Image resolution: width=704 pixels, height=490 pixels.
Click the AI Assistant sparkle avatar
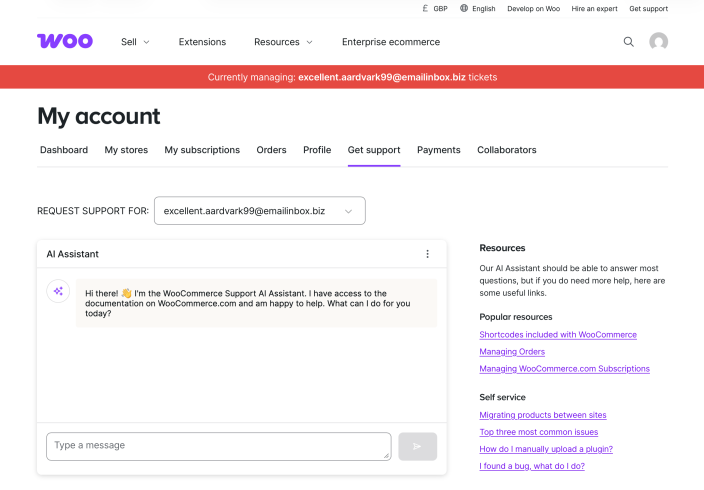(x=58, y=290)
